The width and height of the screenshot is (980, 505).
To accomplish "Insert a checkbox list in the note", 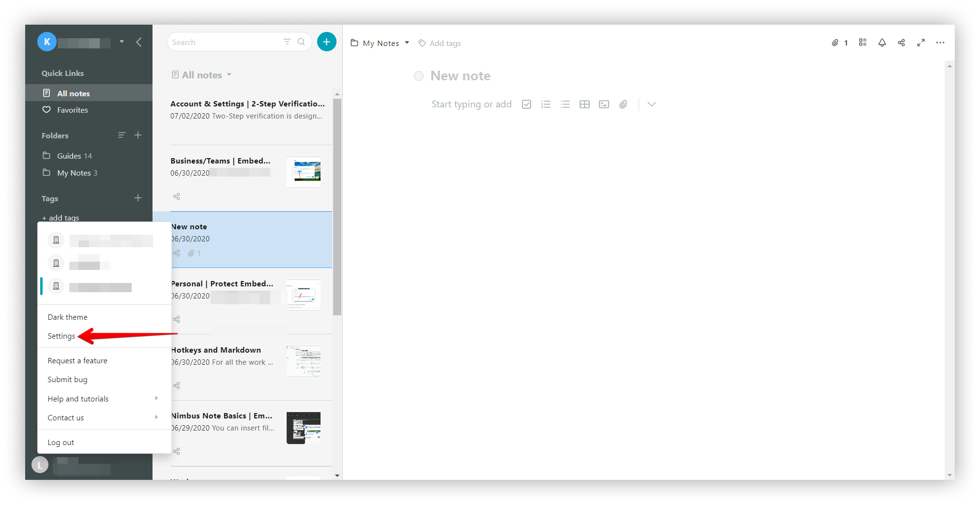I will 527,104.
